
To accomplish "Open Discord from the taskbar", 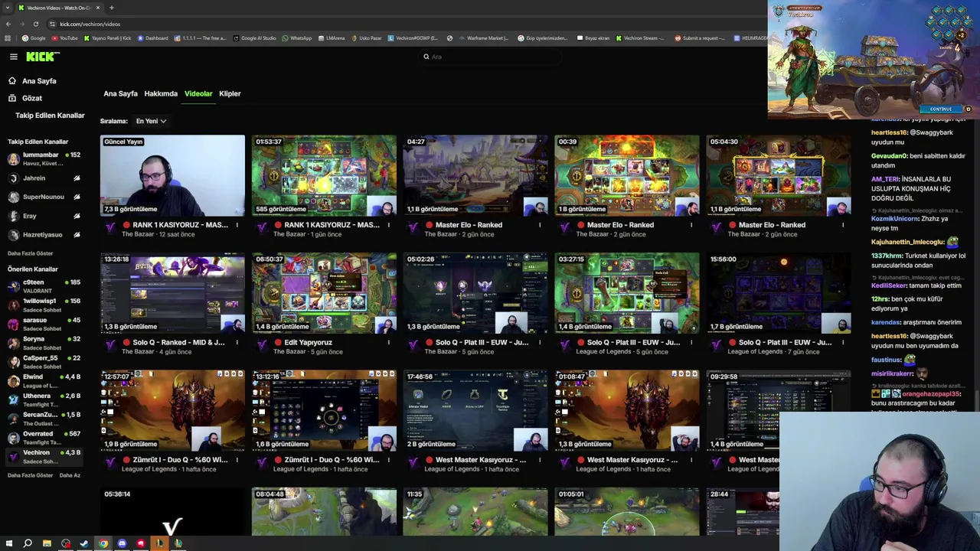I will (122, 543).
